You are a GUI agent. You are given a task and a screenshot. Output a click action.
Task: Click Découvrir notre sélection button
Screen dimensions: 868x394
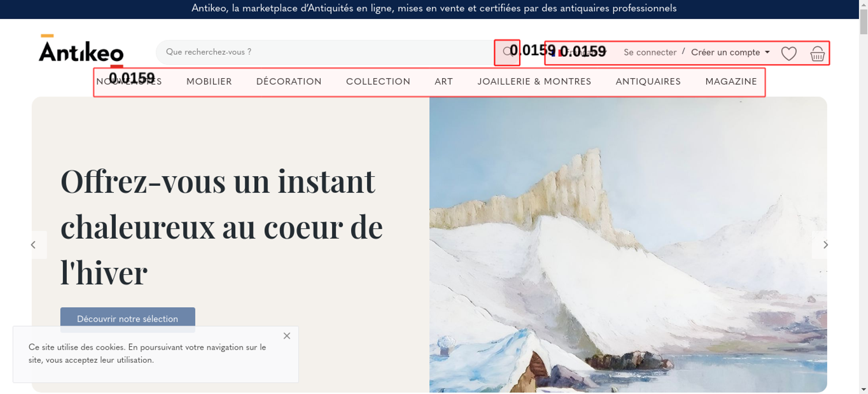128,319
